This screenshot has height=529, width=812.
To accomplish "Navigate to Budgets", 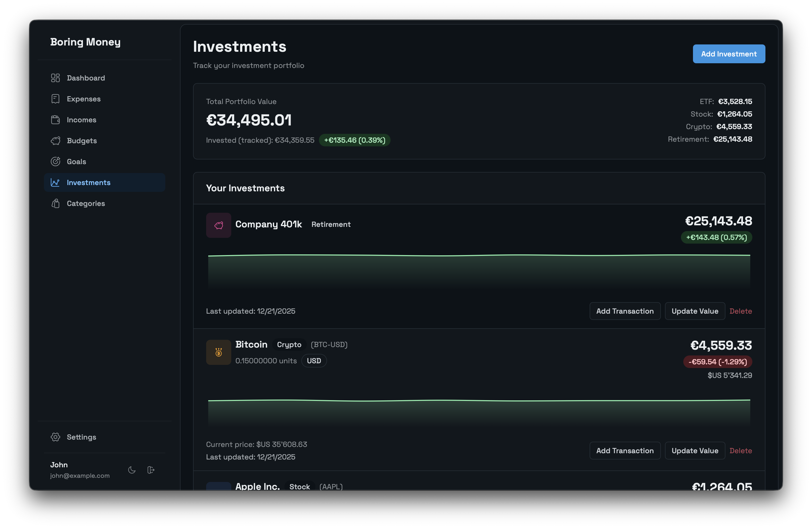I will click(x=104, y=141).
